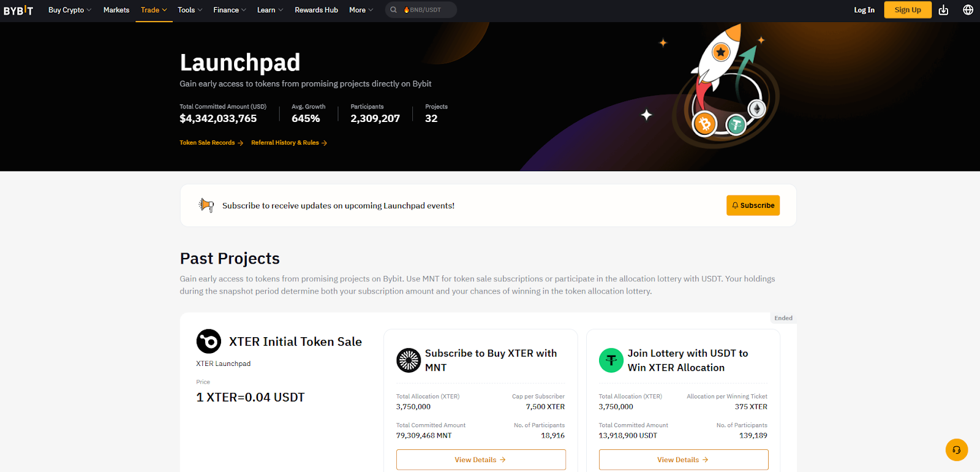Subscribe to Launchpad event updates
This screenshot has width=980, height=472.
tap(753, 205)
